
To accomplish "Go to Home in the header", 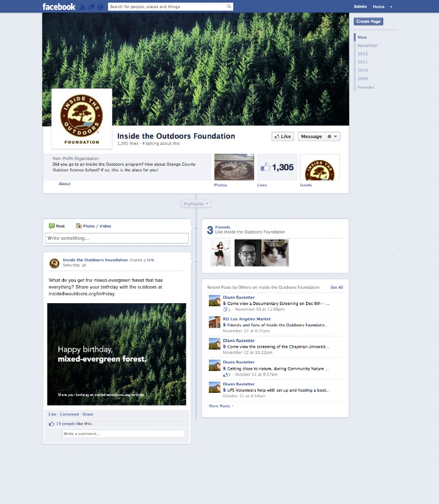I will coord(378,7).
